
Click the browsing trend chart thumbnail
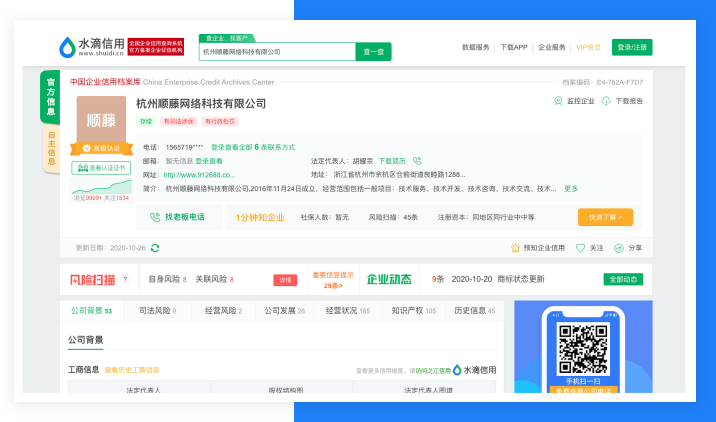pos(101,187)
